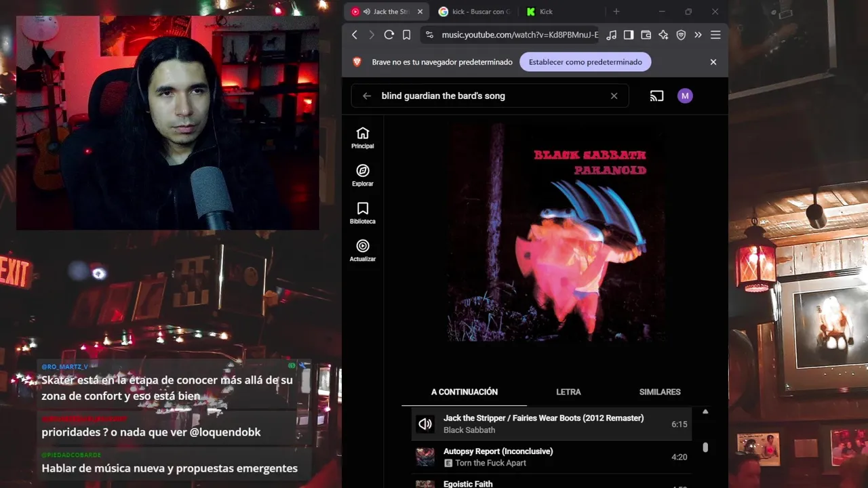868x488 pixels.
Task: Dismiss the default browser notification bar
Action: click(x=713, y=62)
